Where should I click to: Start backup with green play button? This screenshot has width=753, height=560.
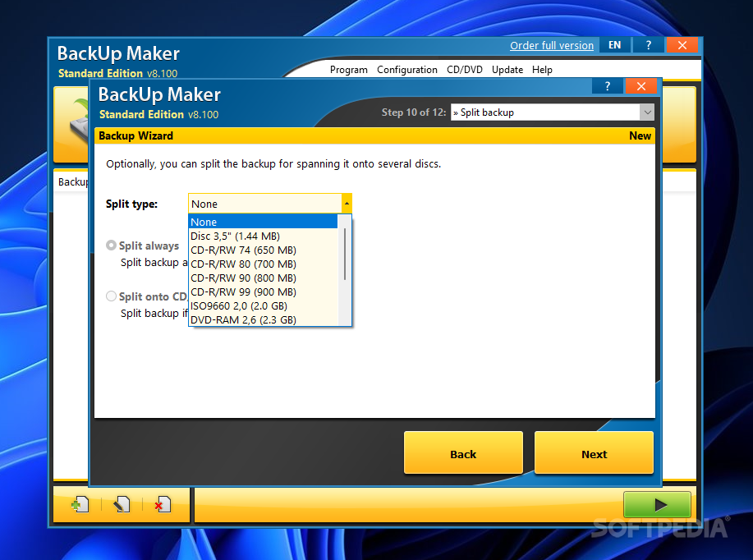pos(657,504)
